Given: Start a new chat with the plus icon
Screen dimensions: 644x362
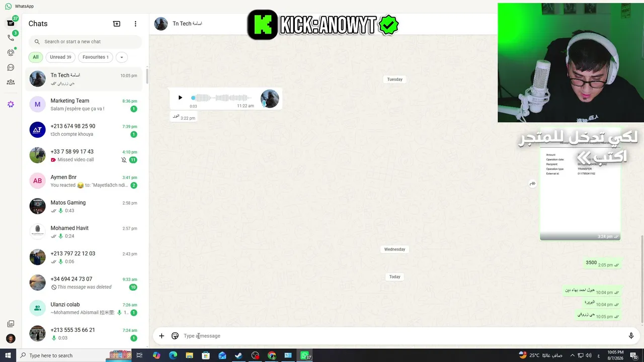Looking at the screenshot, I should 117,24.
